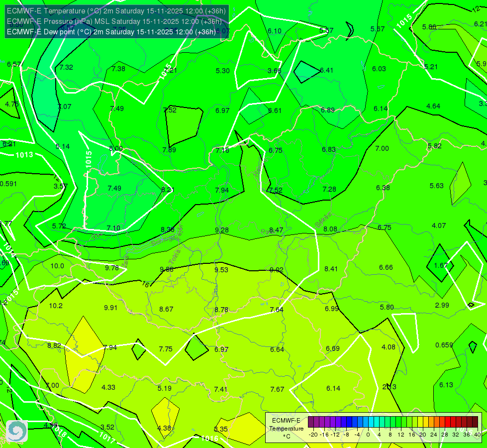
Task: Click the dew point value 6.38
Action: [383, 188]
